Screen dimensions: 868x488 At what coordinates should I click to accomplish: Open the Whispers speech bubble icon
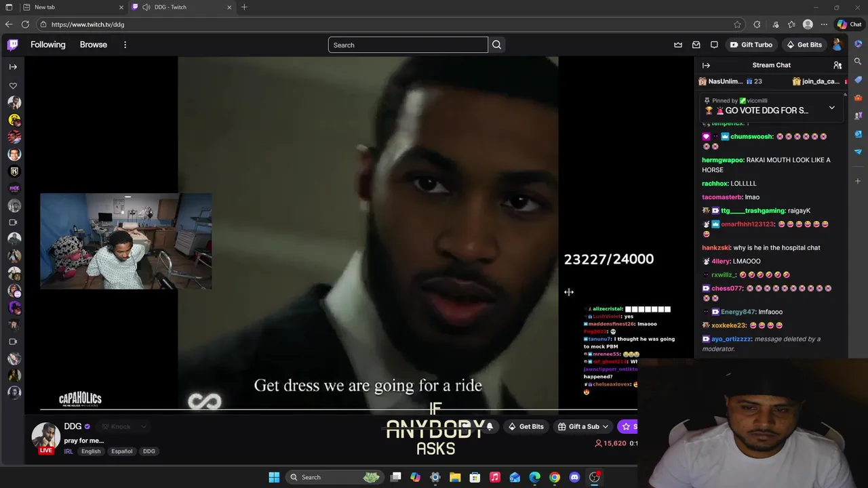714,45
